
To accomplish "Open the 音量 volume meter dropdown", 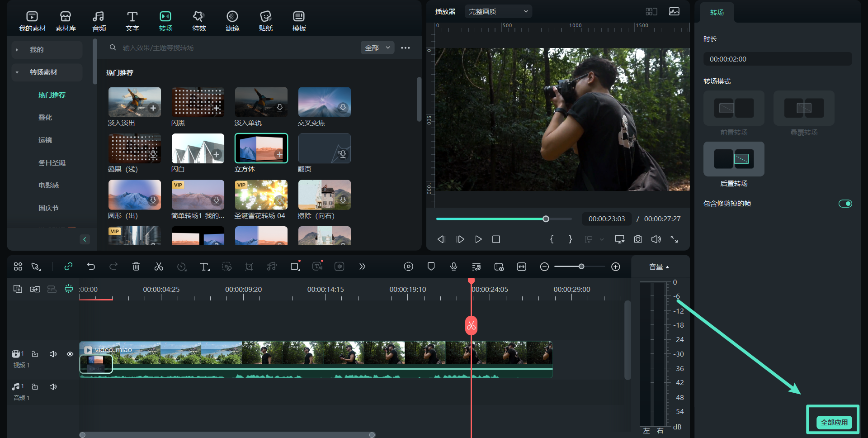I will coord(659,267).
